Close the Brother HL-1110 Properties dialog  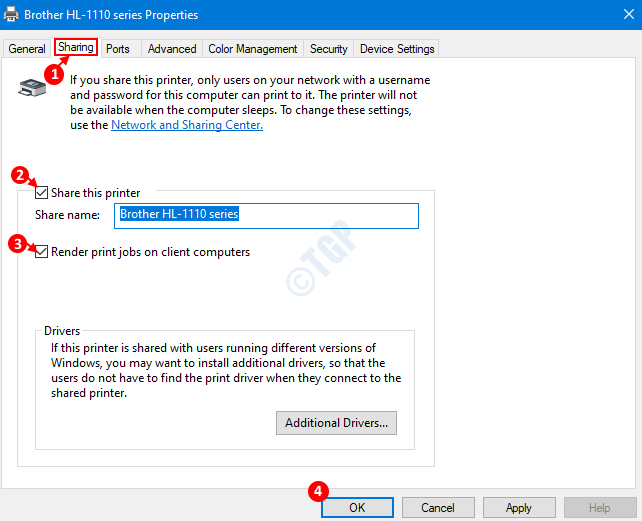(x=628, y=14)
